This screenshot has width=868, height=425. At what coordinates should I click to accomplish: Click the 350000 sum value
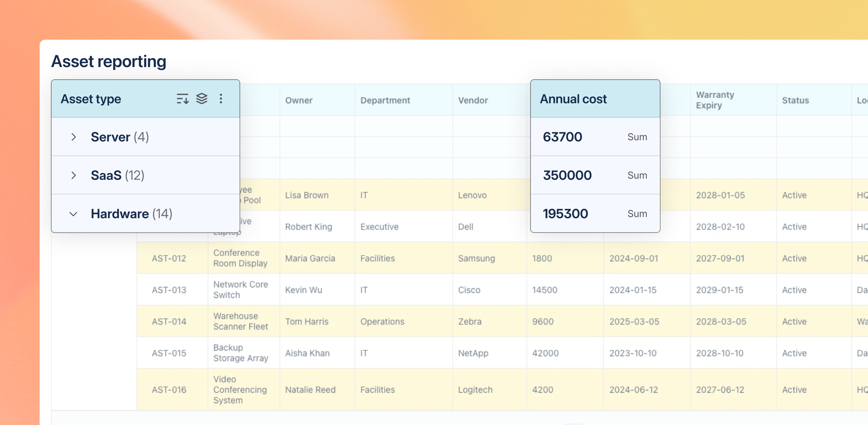tap(567, 175)
